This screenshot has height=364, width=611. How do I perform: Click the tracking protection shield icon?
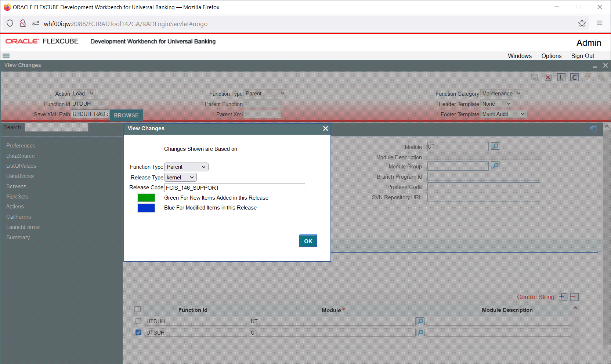pyautogui.click(x=10, y=23)
